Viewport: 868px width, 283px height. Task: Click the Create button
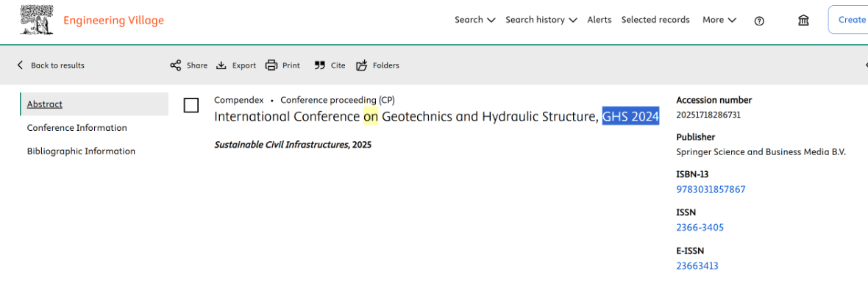(851, 20)
